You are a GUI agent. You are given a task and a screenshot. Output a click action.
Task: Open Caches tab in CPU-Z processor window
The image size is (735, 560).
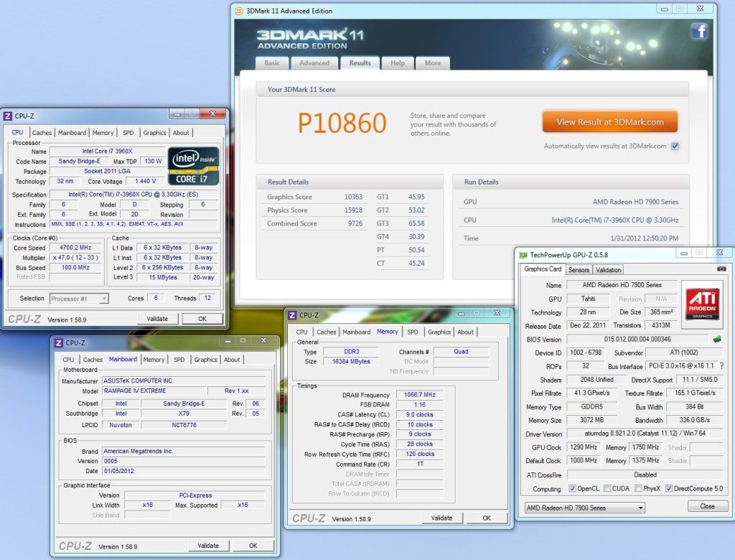[x=42, y=133]
